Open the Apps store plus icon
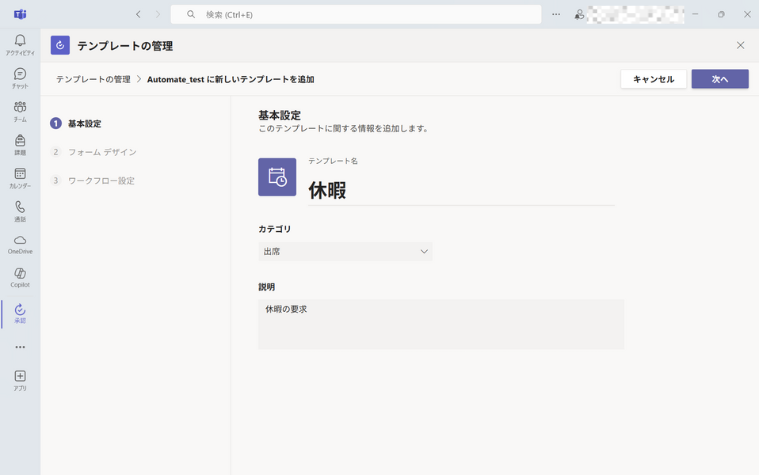 [20, 380]
